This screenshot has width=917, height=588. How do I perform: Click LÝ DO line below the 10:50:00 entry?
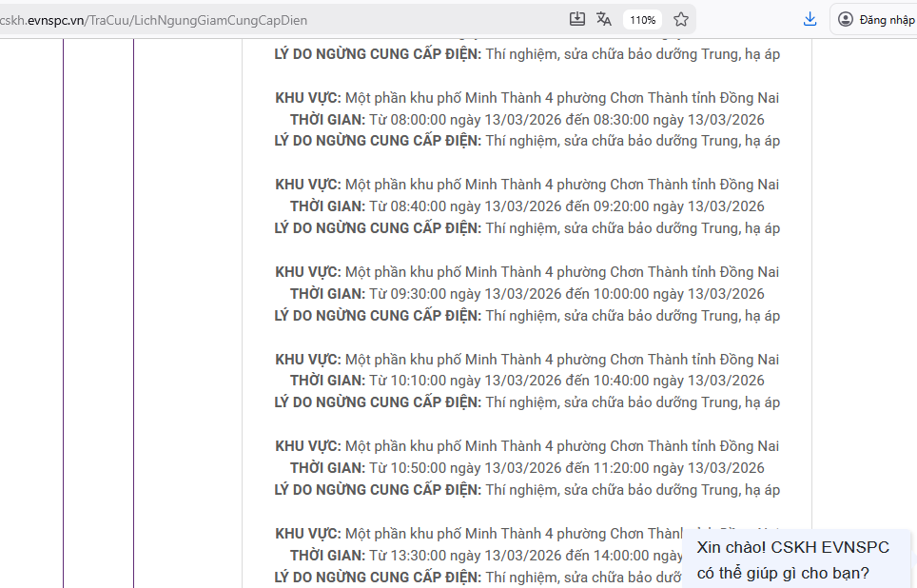pos(527,490)
